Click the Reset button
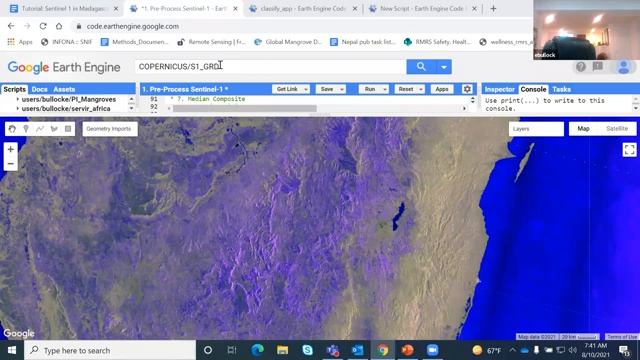 406,89
